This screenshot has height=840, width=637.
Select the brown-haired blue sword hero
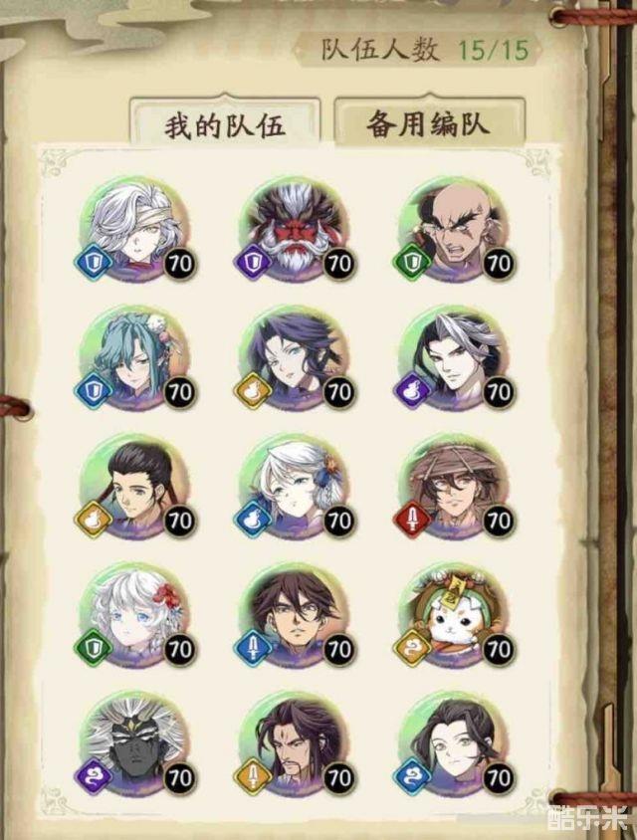point(296,615)
